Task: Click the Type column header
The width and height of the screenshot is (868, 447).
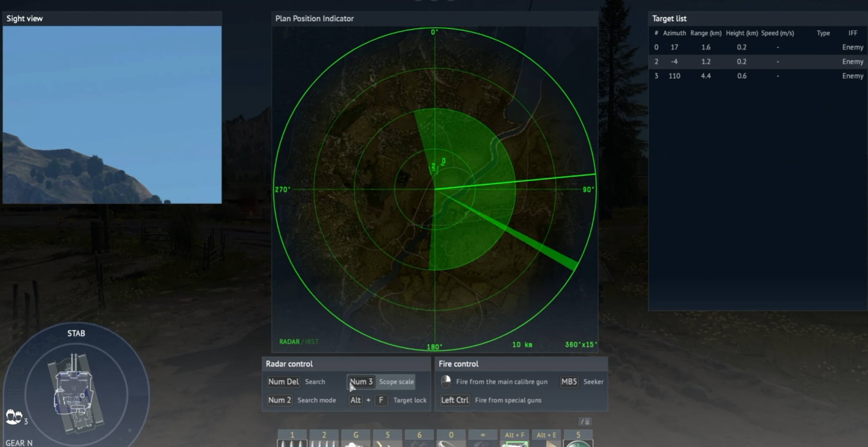Action: (x=823, y=33)
